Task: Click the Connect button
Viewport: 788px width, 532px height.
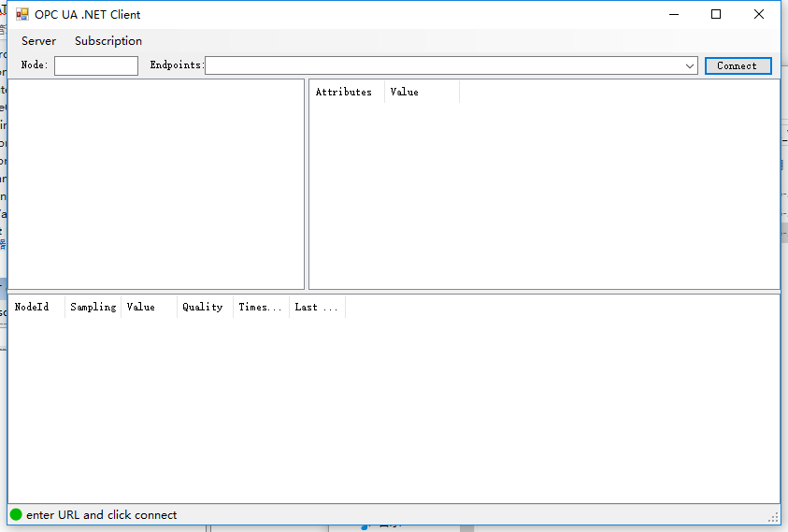Action: (738, 65)
